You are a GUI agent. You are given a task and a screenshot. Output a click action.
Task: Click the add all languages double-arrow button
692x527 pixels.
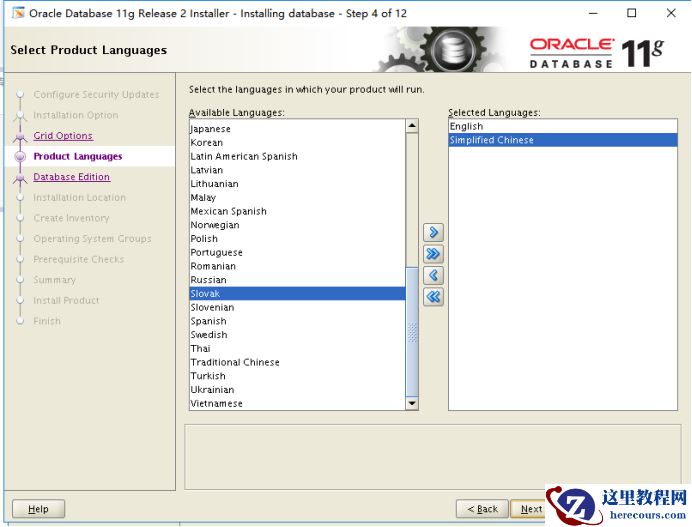pyautogui.click(x=433, y=254)
